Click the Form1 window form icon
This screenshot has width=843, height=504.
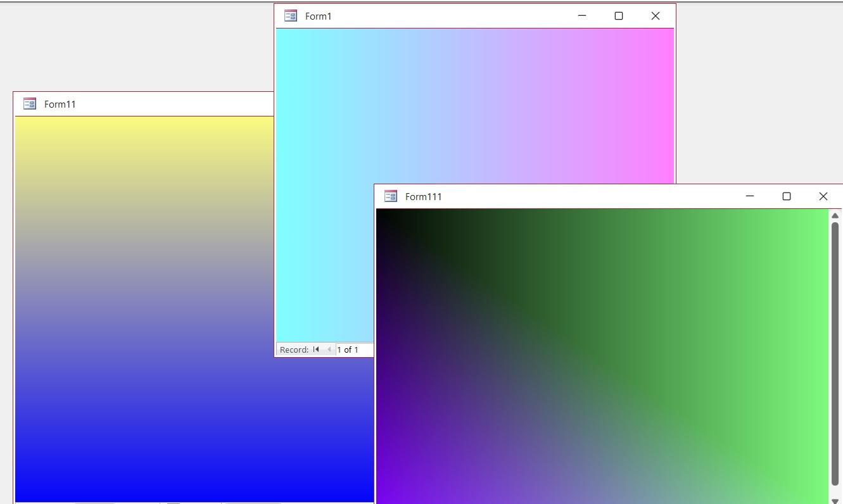(291, 16)
